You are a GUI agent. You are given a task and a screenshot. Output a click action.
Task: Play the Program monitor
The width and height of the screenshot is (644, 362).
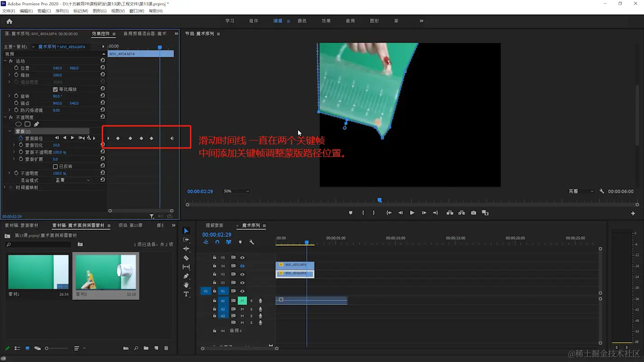pyautogui.click(x=412, y=213)
